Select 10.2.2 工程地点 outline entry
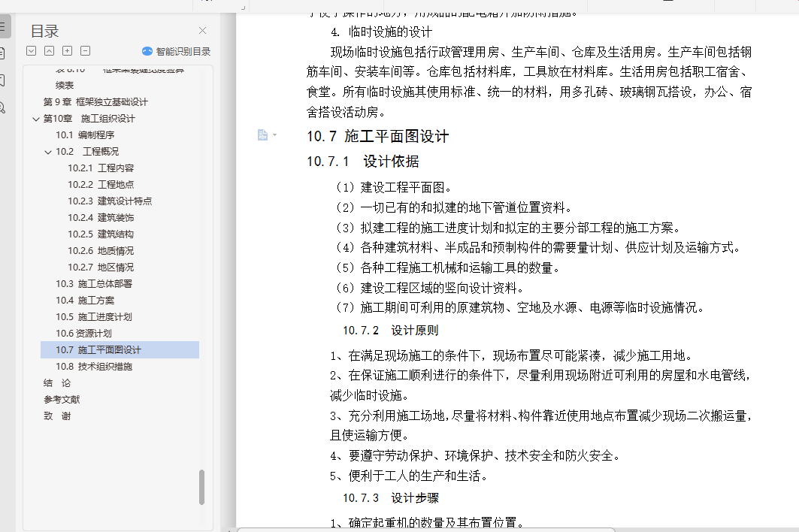The height and width of the screenshot is (532, 799). [101, 184]
